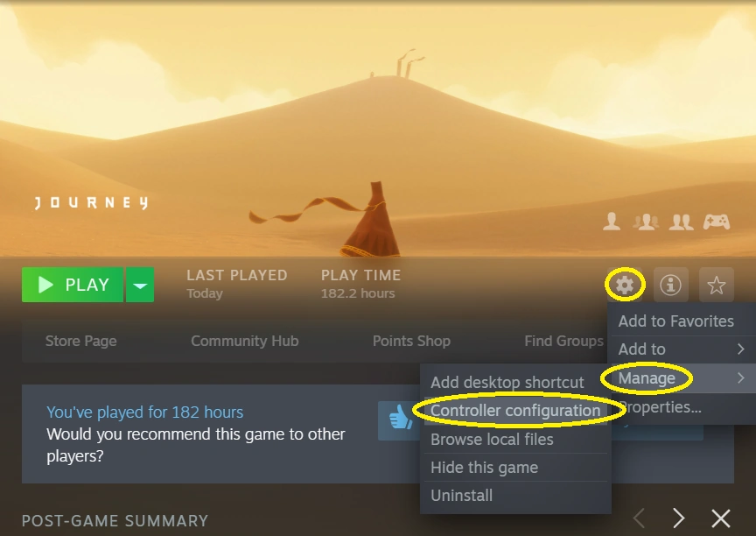Go to next post-game summary arrow
756x536 pixels.
(x=679, y=518)
